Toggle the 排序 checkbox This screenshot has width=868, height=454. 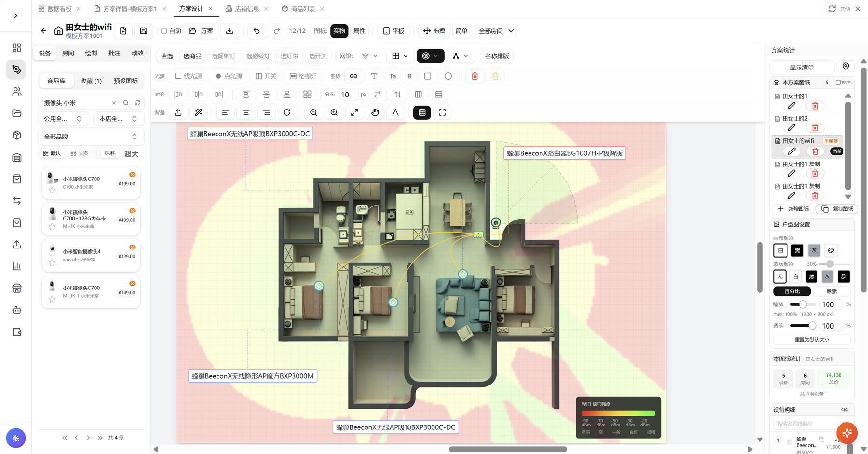point(838,83)
